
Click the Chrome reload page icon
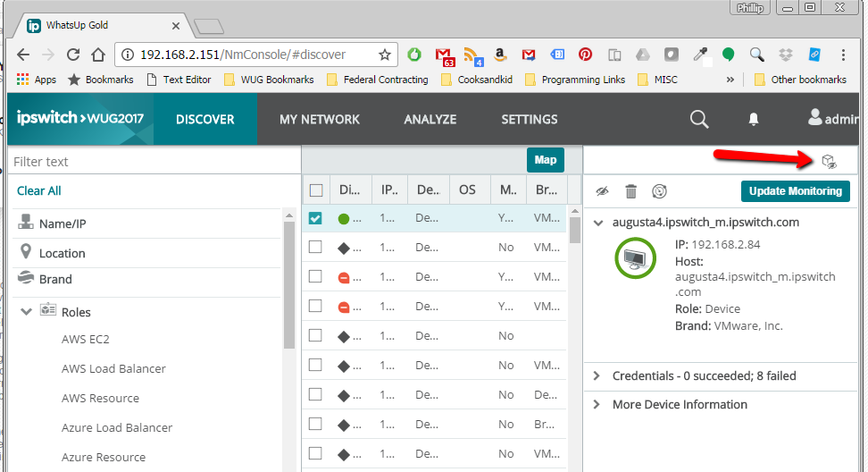73,55
